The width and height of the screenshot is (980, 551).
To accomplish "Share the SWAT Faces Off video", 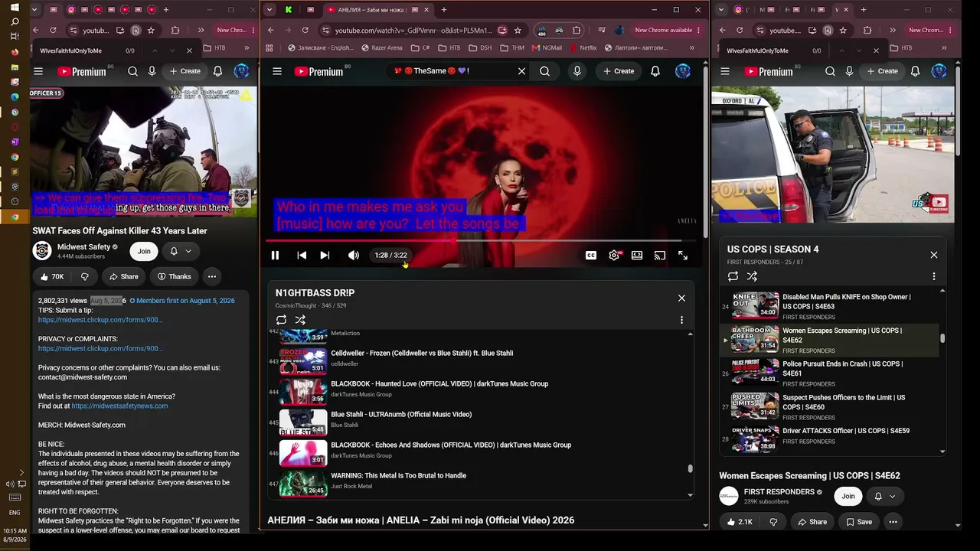I will (123, 276).
